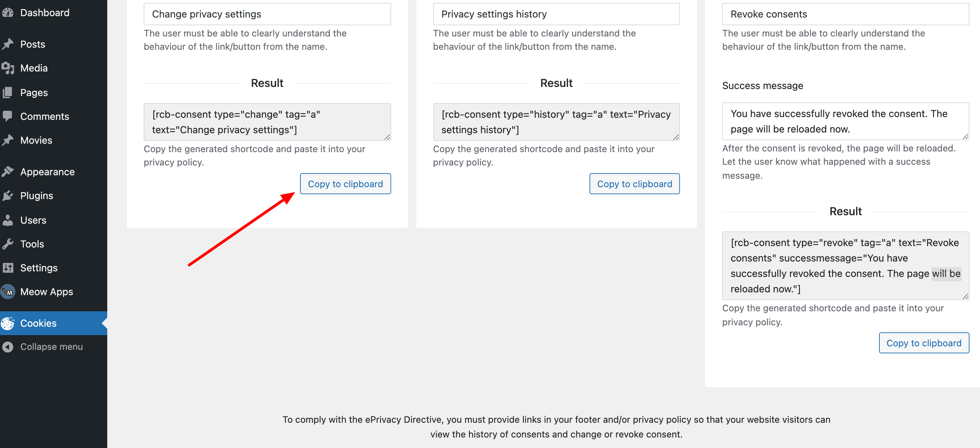Copy the revoke consents shortcode to clipboard
The height and width of the screenshot is (448, 980).
coord(923,343)
